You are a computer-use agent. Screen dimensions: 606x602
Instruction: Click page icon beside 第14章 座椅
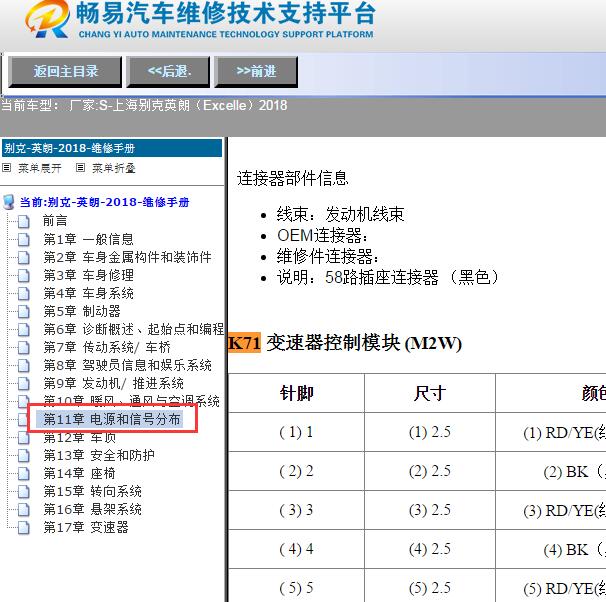pyautogui.click(x=24, y=474)
